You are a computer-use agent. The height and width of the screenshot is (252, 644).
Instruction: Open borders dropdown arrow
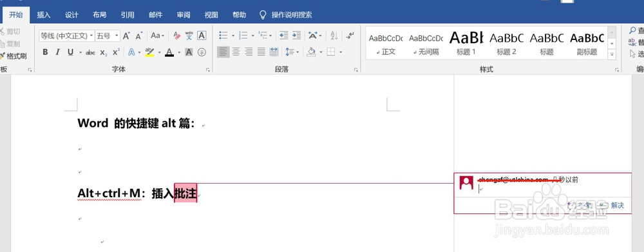(341, 52)
